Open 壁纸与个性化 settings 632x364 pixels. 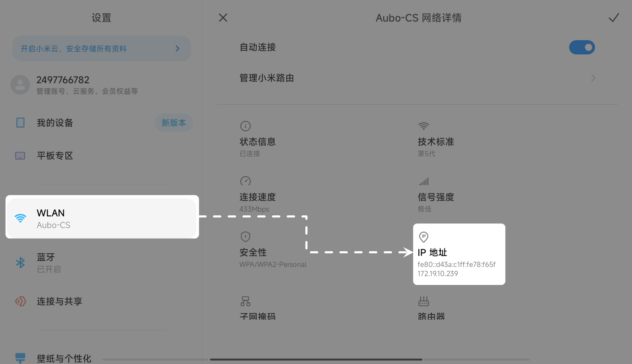(102, 358)
